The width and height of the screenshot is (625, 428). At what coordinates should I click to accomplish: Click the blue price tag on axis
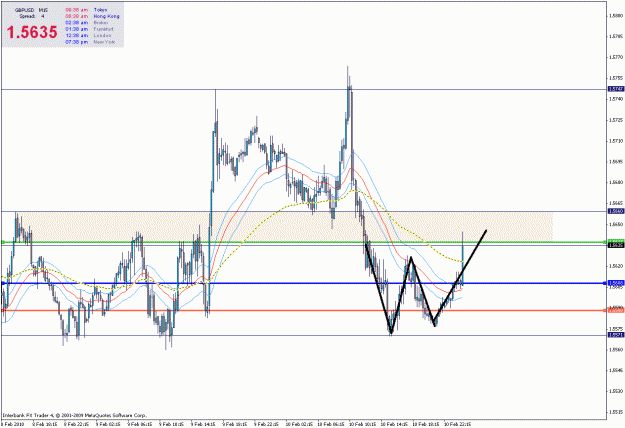click(x=616, y=283)
